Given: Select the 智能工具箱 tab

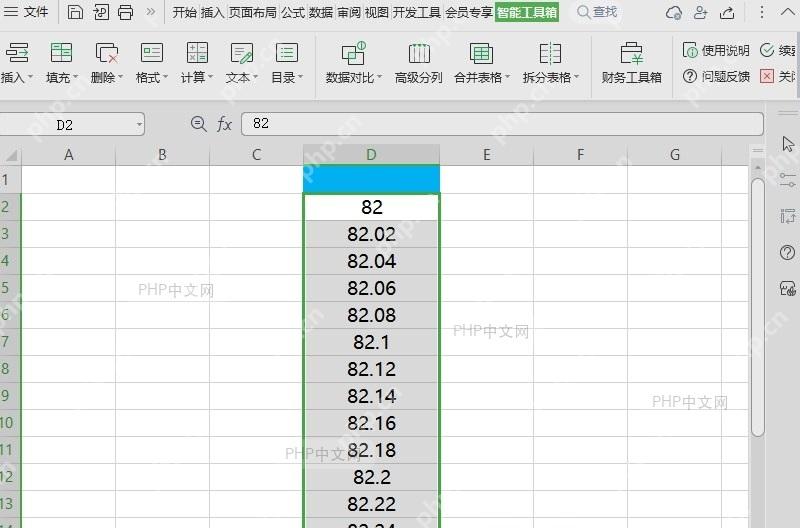Looking at the screenshot, I should [x=527, y=12].
